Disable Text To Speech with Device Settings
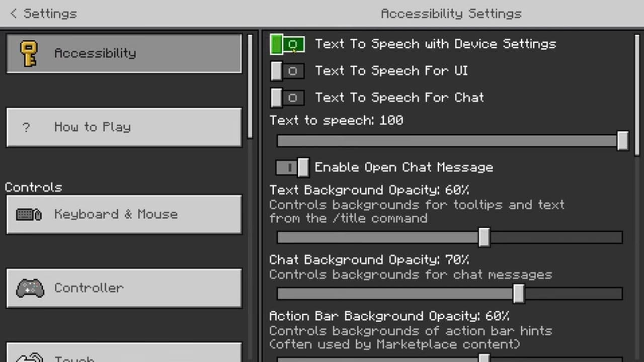This screenshot has width=644, height=362. point(287,44)
